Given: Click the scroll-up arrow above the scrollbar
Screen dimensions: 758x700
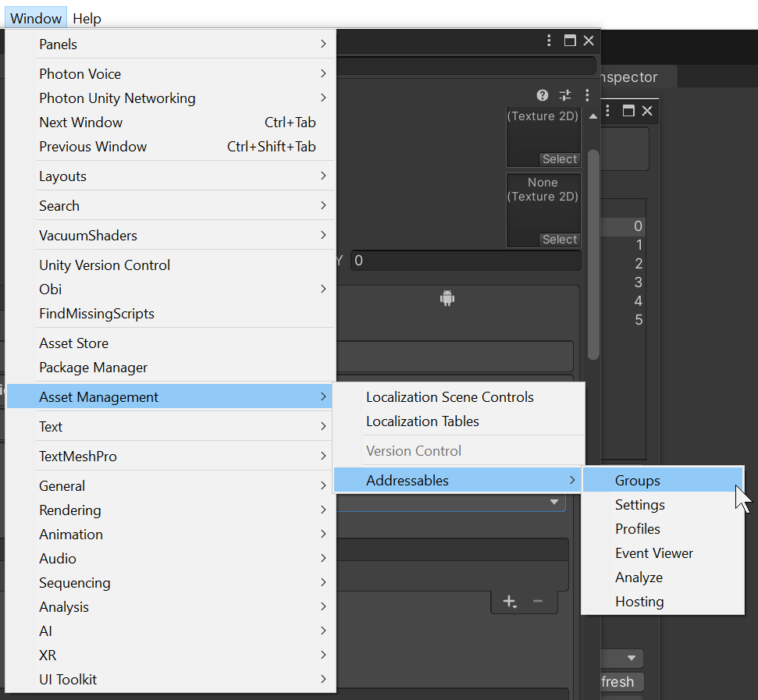Looking at the screenshot, I should pyautogui.click(x=593, y=116).
